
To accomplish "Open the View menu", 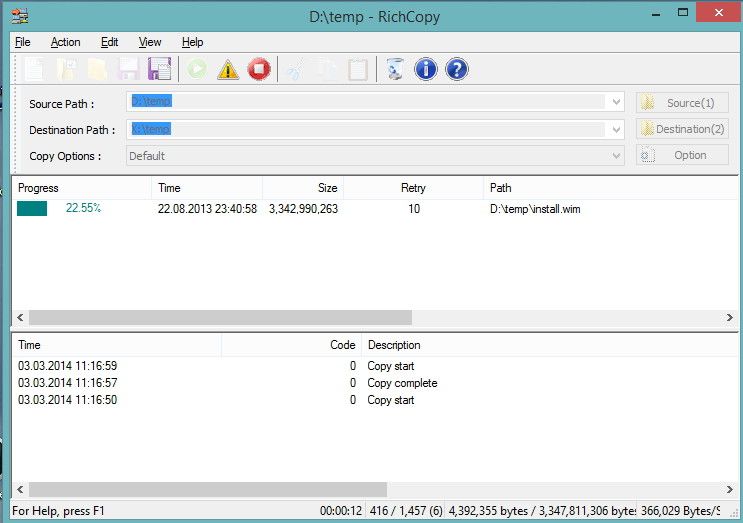I will point(150,42).
